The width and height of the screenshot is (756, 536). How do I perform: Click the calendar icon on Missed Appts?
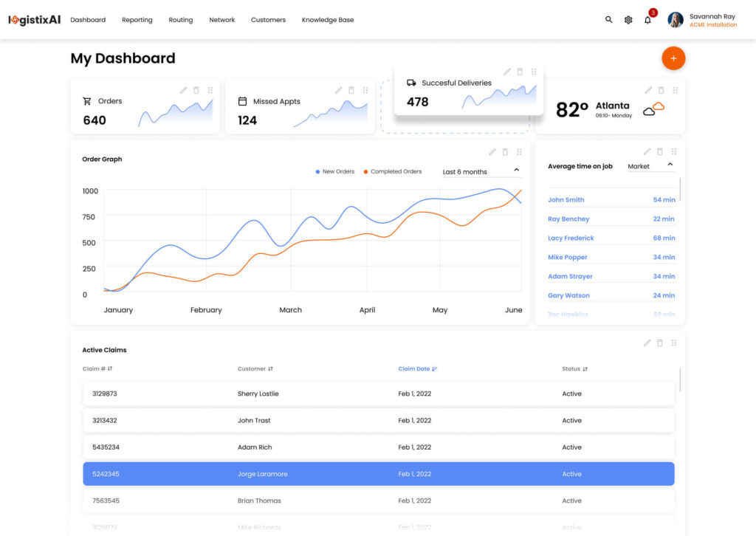[242, 101]
